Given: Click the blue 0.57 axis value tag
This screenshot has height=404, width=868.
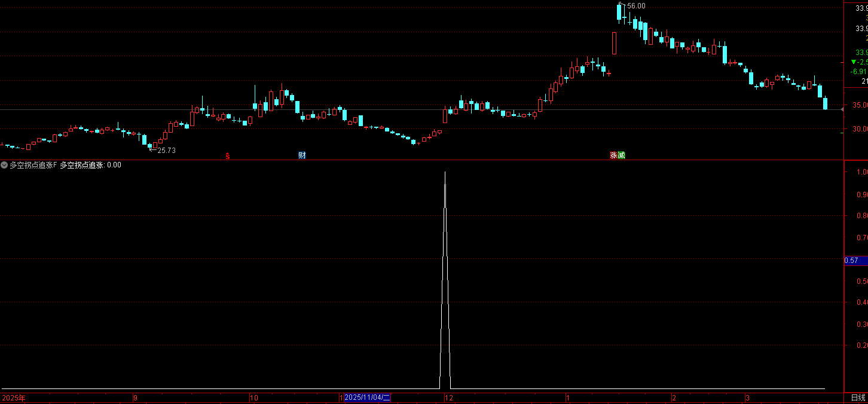Looking at the screenshot, I should tap(855, 261).
